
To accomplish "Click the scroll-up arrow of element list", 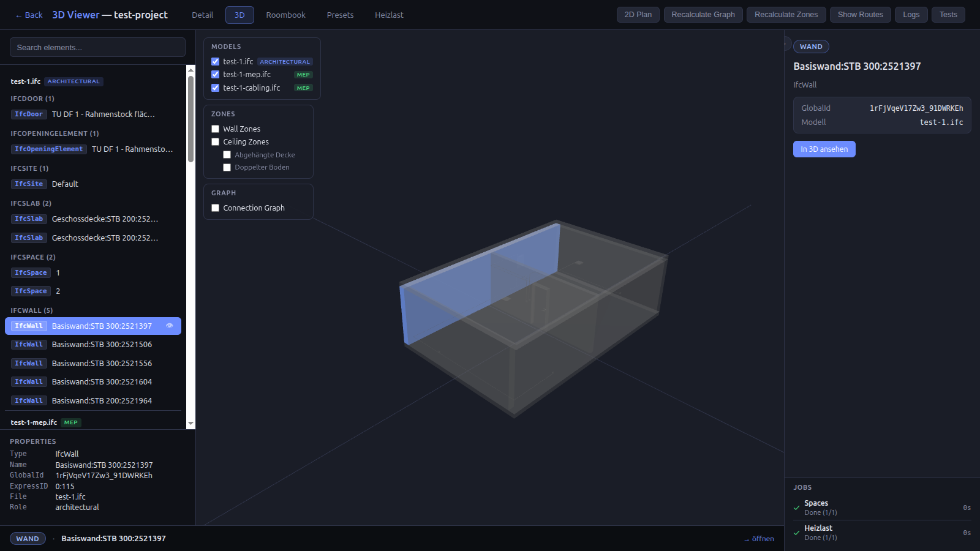I will coord(190,70).
